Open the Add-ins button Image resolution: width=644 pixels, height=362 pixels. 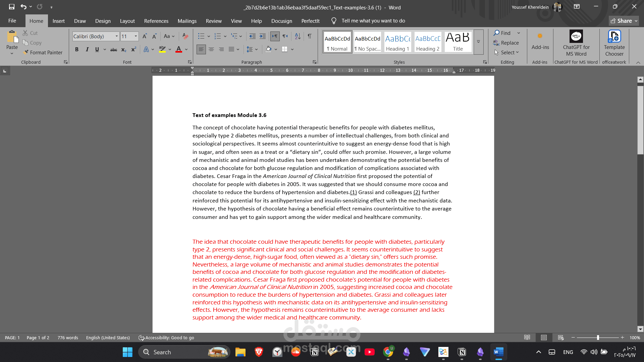(540, 41)
